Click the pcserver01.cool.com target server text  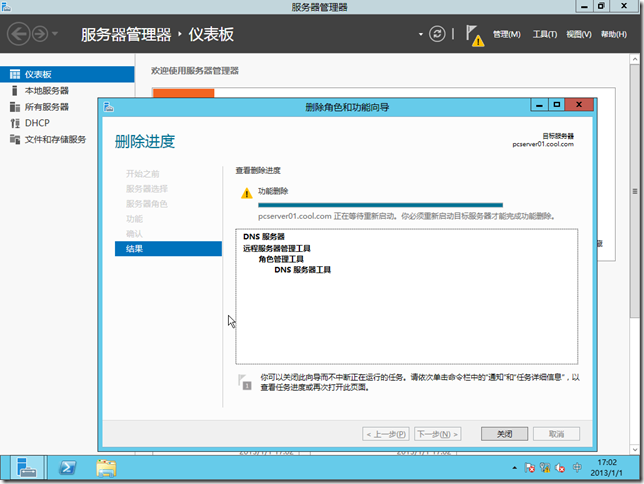543,144
